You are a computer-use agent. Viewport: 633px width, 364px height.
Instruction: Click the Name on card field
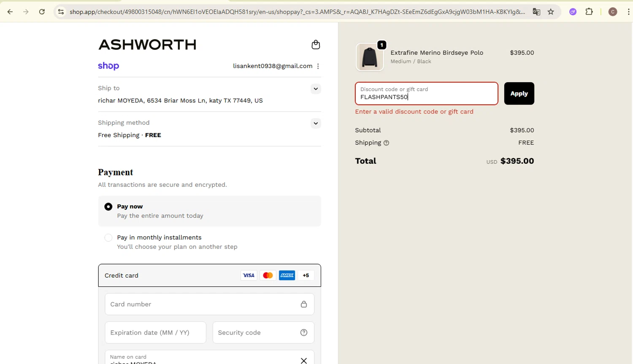pyautogui.click(x=209, y=357)
